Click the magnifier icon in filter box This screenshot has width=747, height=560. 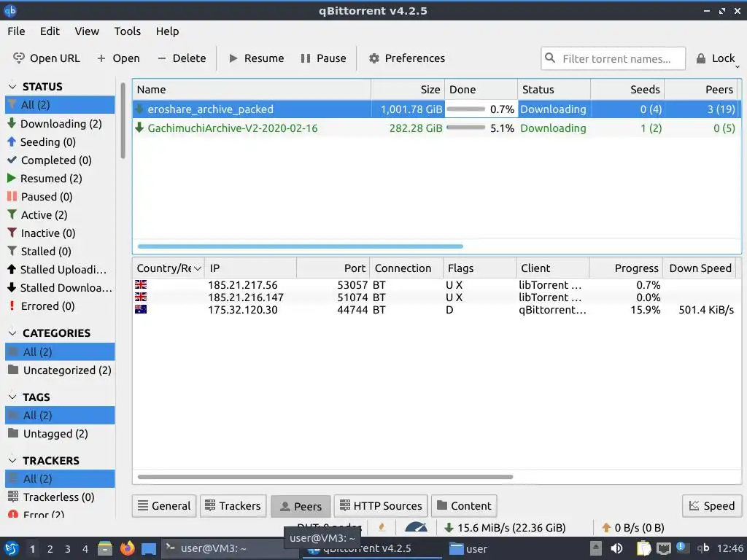[550, 58]
